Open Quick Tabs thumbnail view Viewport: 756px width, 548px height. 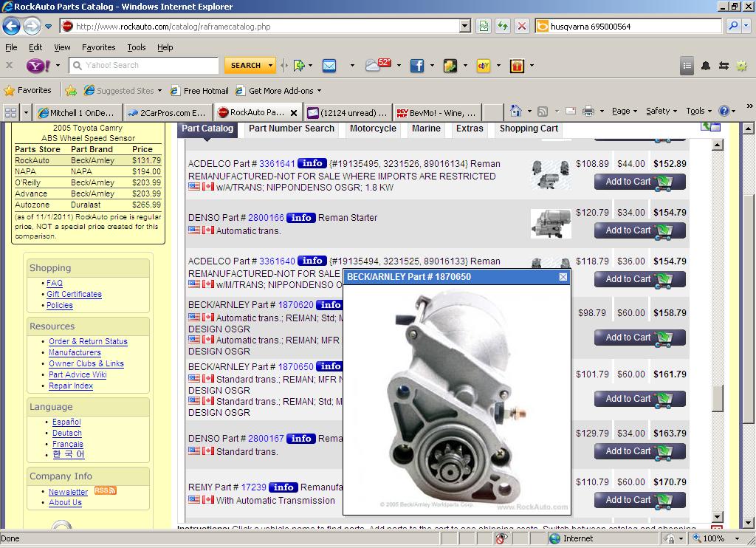tap(10, 112)
